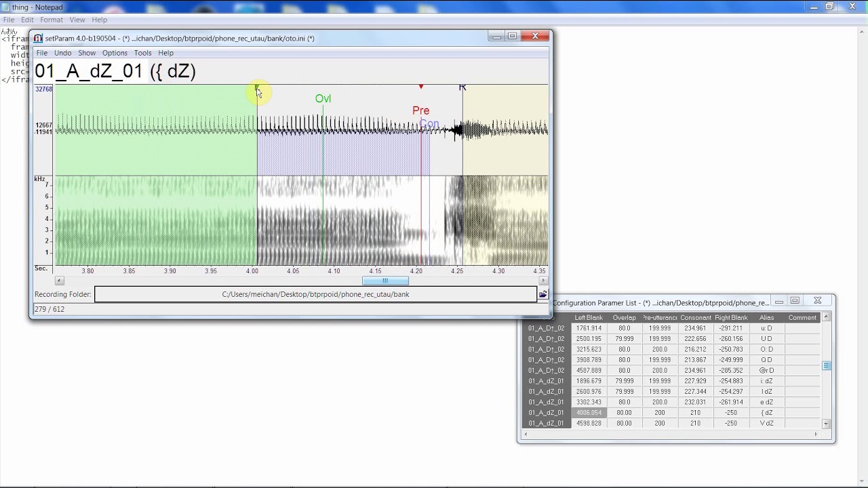The image size is (868, 488).
Task: Open Notepad's View menu
Action: coord(77,20)
